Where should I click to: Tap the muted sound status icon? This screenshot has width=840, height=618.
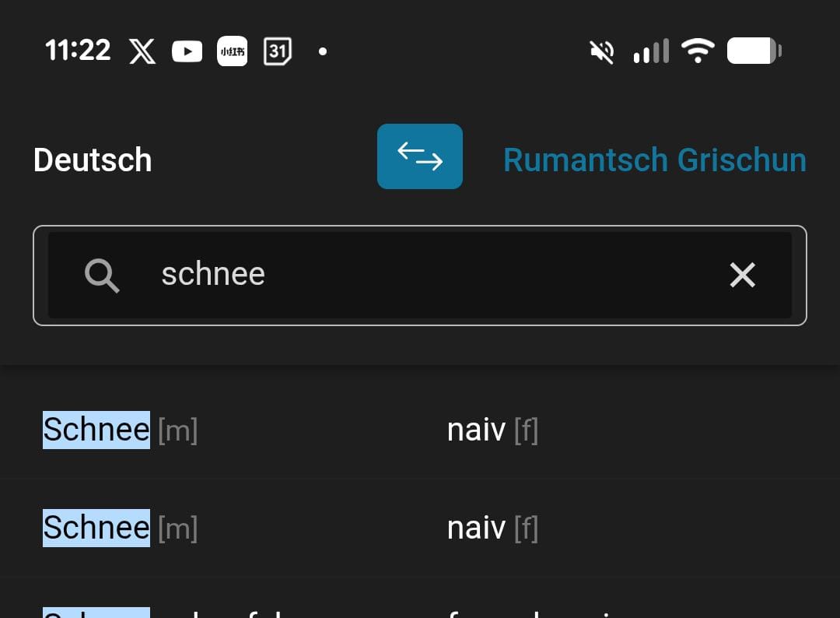[601, 52]
